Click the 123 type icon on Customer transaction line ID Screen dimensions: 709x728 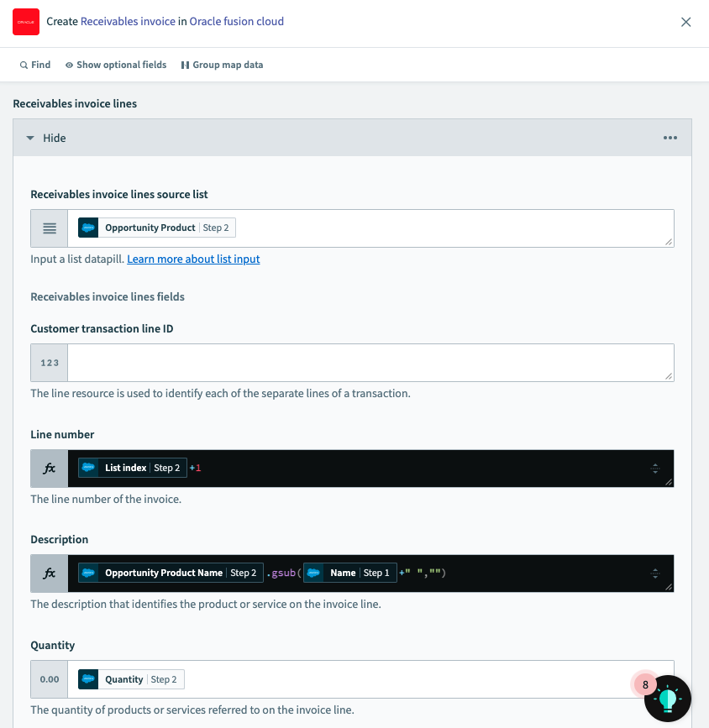pos(48,363)
